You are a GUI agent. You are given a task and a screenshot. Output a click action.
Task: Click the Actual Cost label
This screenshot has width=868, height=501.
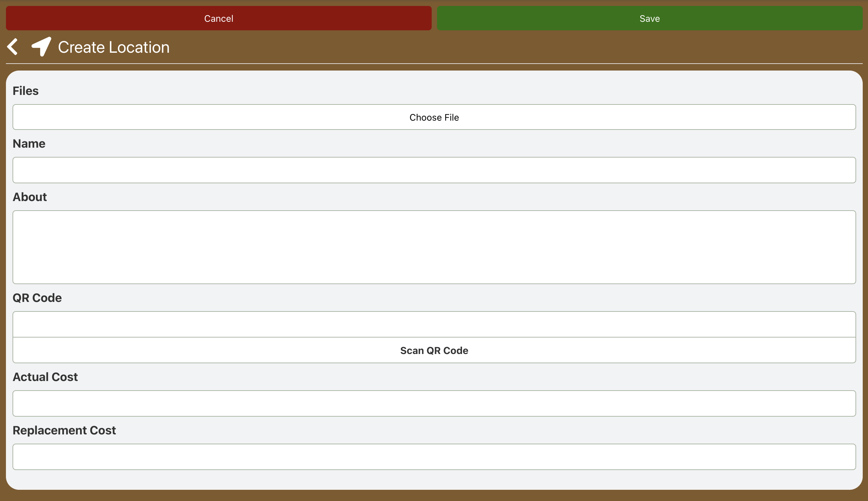coord(45,377)
